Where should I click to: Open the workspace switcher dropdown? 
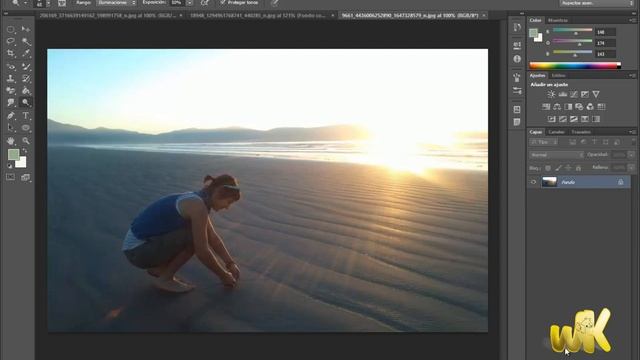596,3
